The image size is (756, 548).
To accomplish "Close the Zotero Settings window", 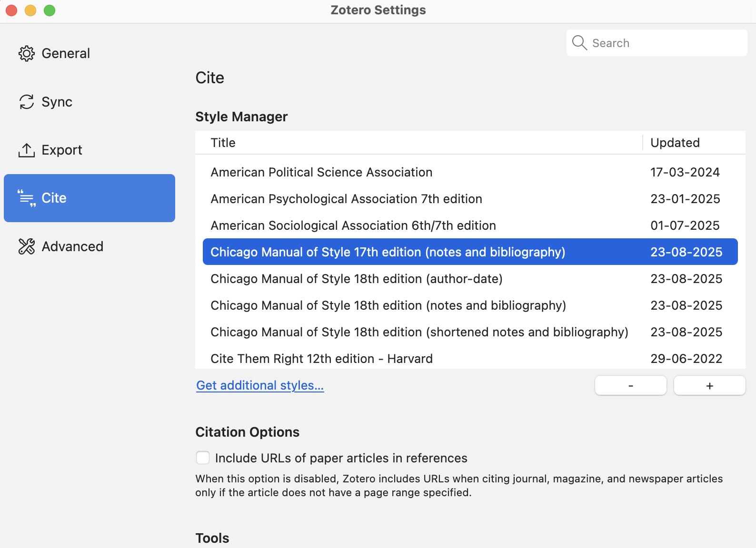I will click(x=11, y=10).
